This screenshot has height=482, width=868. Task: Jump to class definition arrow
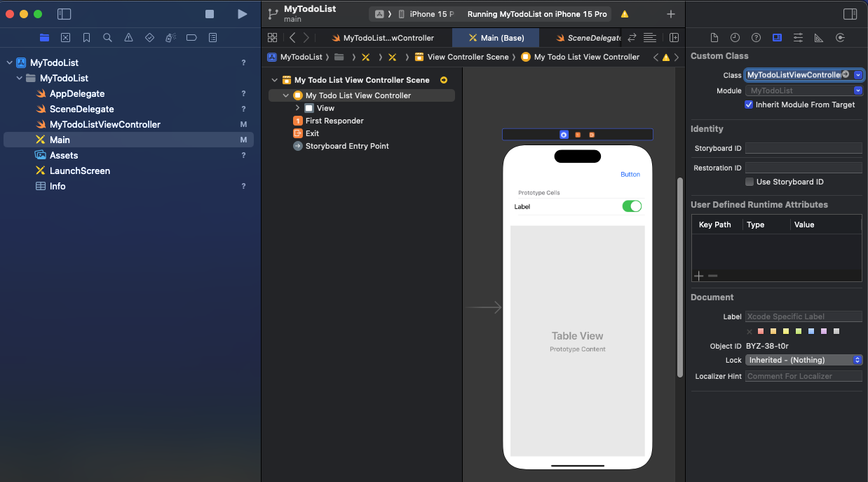[x=846, y=74]
